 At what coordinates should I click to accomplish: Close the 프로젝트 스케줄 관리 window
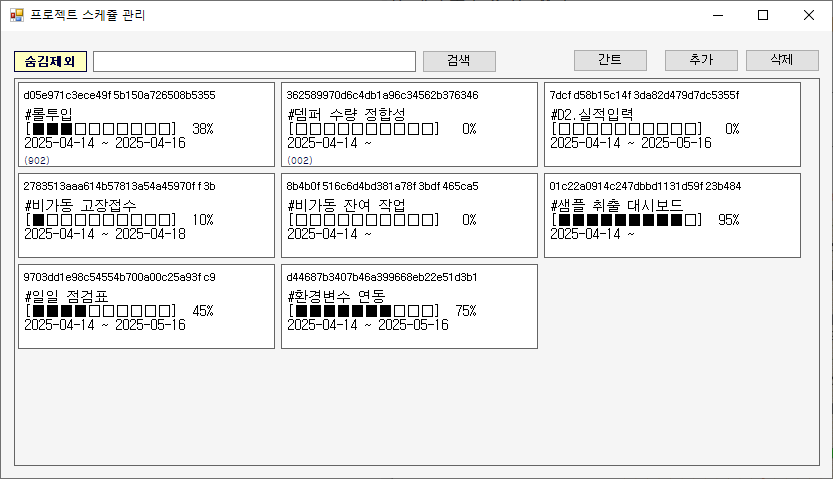pos(809,15)
